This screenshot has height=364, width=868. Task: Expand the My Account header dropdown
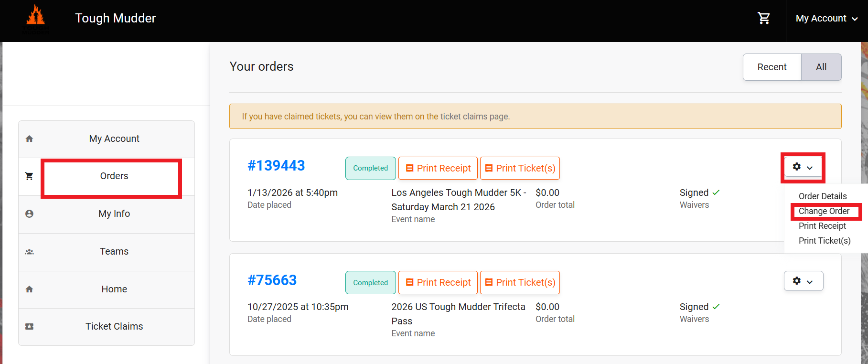click(x=826, y=18)
